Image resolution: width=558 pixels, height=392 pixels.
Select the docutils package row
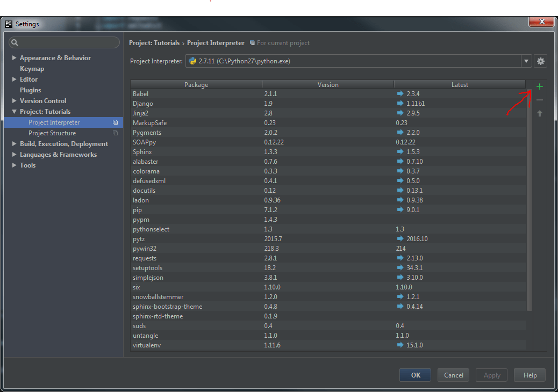[328, 191]
